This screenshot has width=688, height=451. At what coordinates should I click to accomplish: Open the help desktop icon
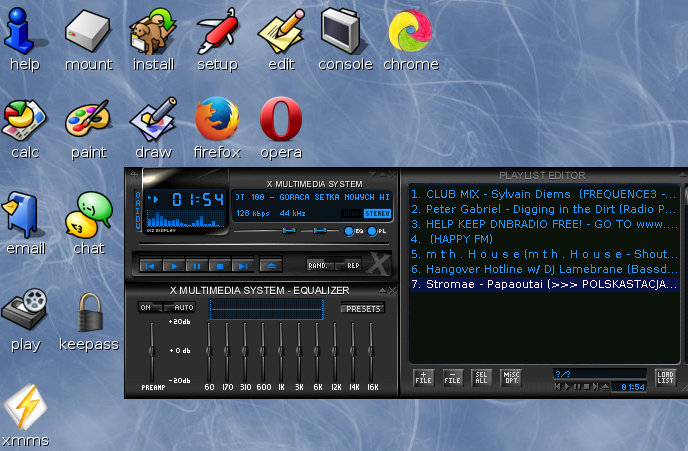click(x=25, y=39)
